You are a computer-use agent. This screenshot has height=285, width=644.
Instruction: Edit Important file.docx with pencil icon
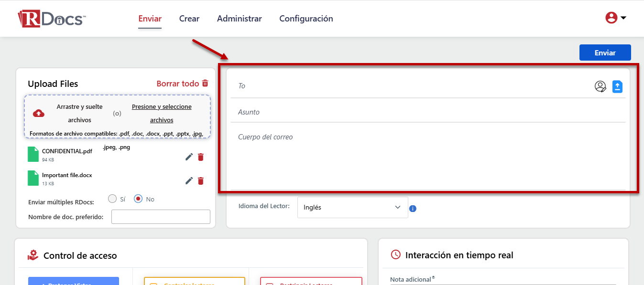189,180
